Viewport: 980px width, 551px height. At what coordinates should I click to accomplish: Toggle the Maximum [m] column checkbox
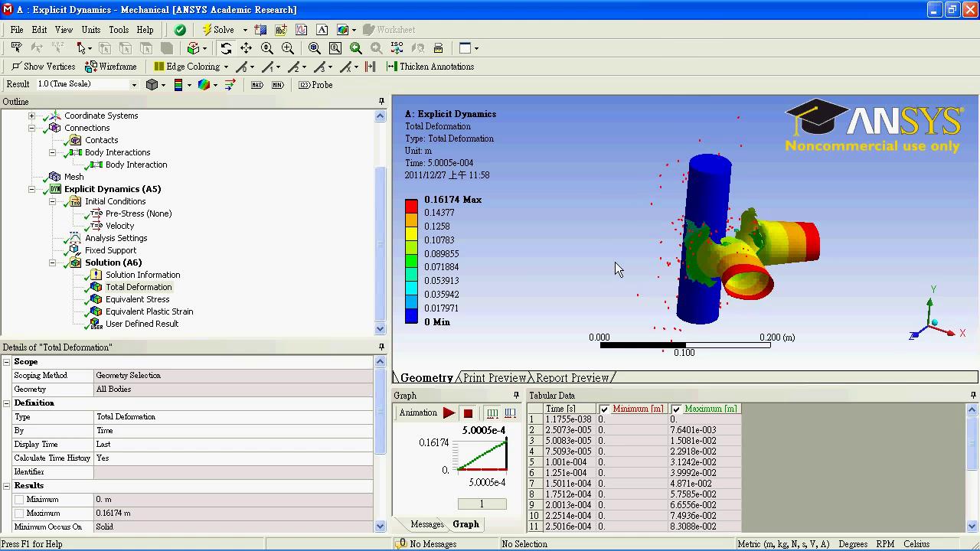676,409
